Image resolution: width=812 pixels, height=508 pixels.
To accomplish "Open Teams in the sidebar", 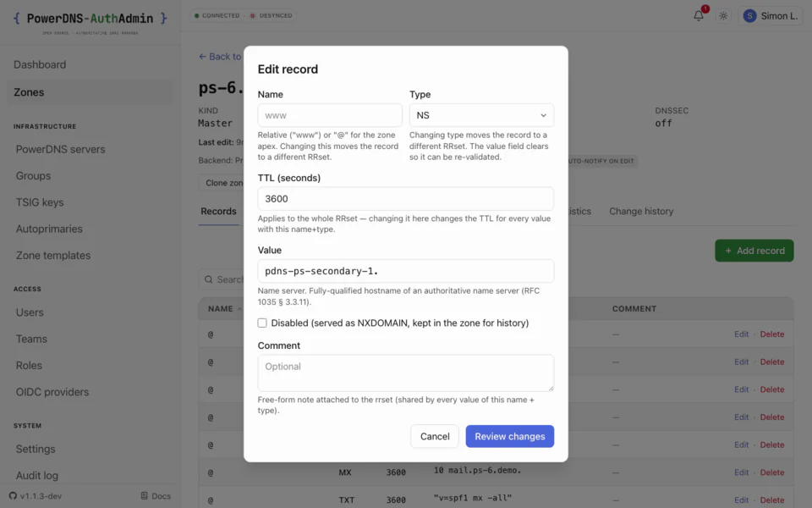I will (31, 339).
